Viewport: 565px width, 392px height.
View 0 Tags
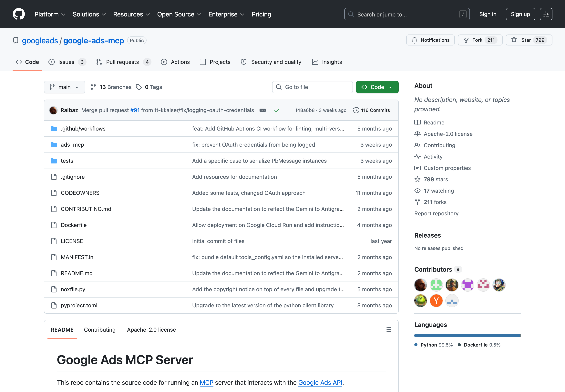[149, 87]
